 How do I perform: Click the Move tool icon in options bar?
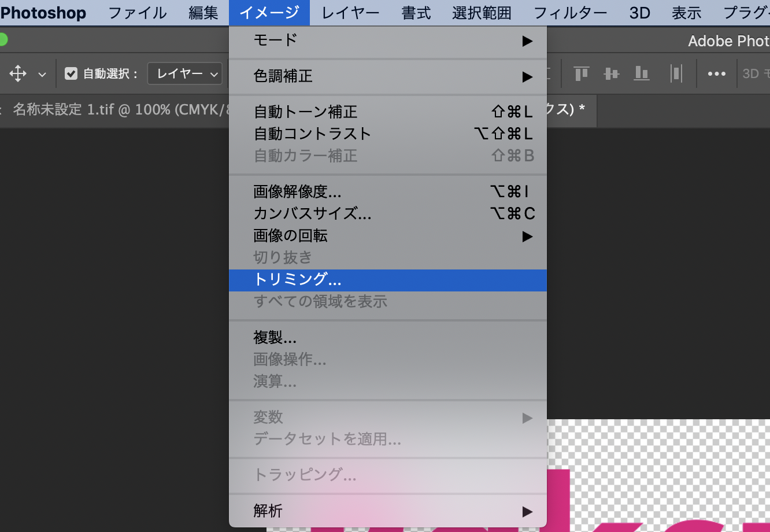click(18, 73)
